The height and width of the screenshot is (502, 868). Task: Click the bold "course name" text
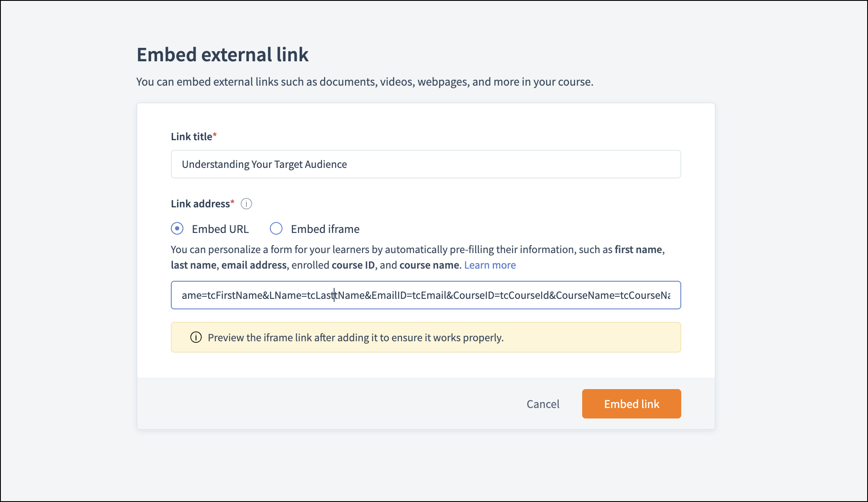point(429,265)
